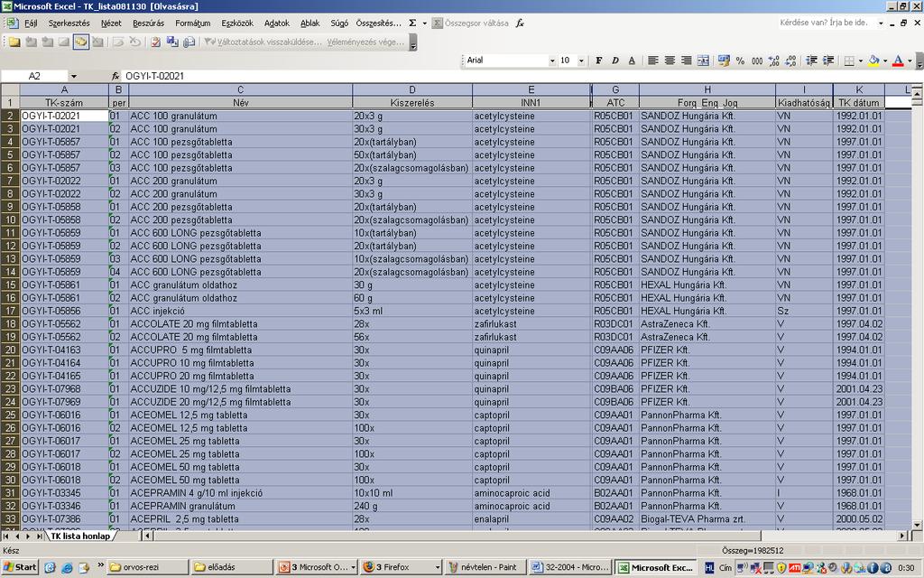Open the Szerkesztés menu
Image resolution: width=924 pixels, height=578 pixels.
69,23
